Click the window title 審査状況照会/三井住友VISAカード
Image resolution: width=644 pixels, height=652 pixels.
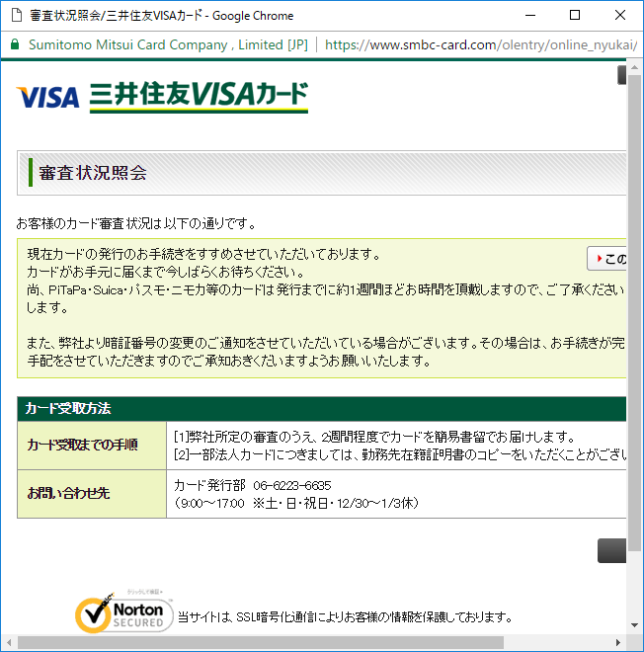click(x=161, y=16)
